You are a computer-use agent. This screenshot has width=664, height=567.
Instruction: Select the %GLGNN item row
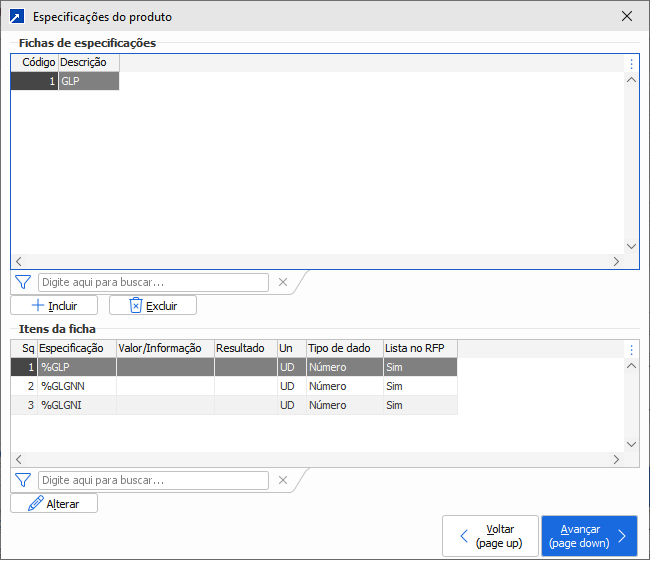76,386
